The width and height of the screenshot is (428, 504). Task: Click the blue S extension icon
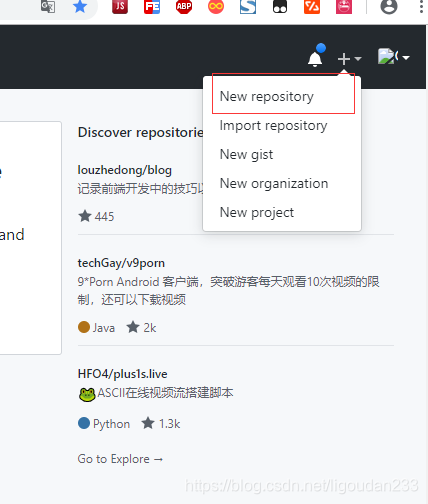(x=248, y=6)
